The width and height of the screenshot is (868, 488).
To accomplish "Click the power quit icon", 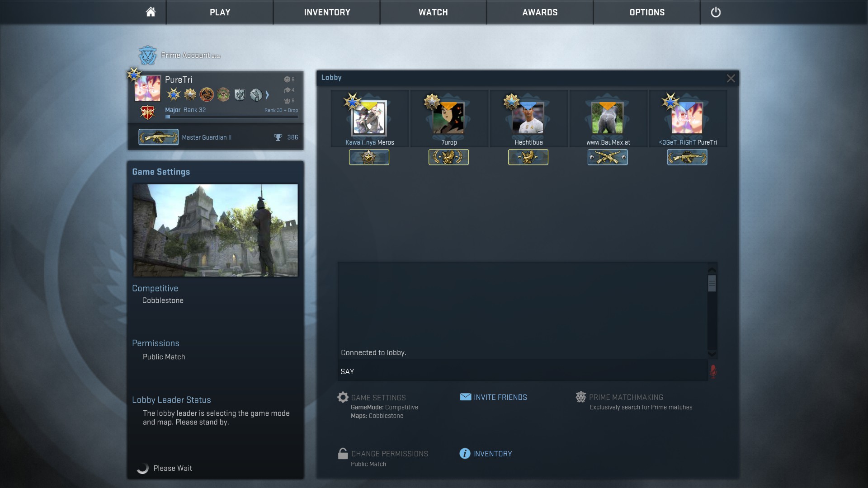I will click(716, 12).
